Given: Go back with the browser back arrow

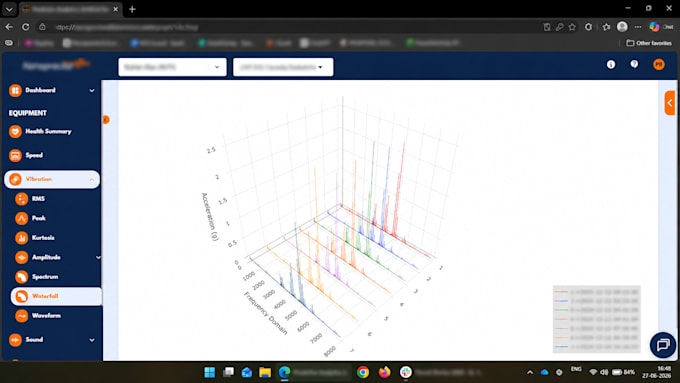Looking at the screenshot, I should 9,27.
